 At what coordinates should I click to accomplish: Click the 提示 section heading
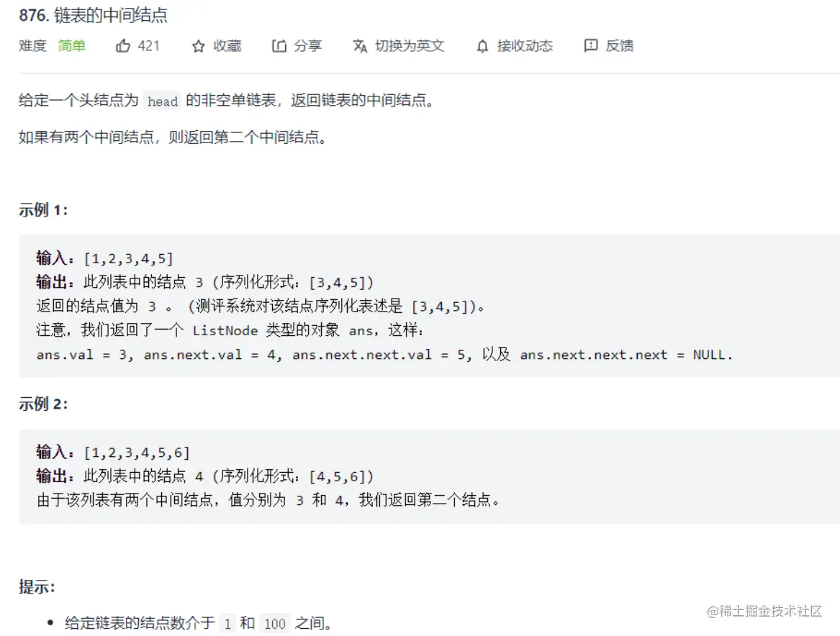tap(37, 587)
